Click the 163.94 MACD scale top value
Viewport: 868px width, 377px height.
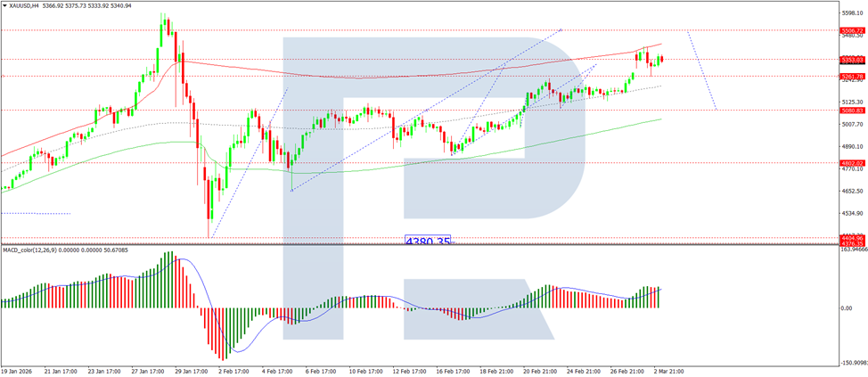[x=854, y=250]
